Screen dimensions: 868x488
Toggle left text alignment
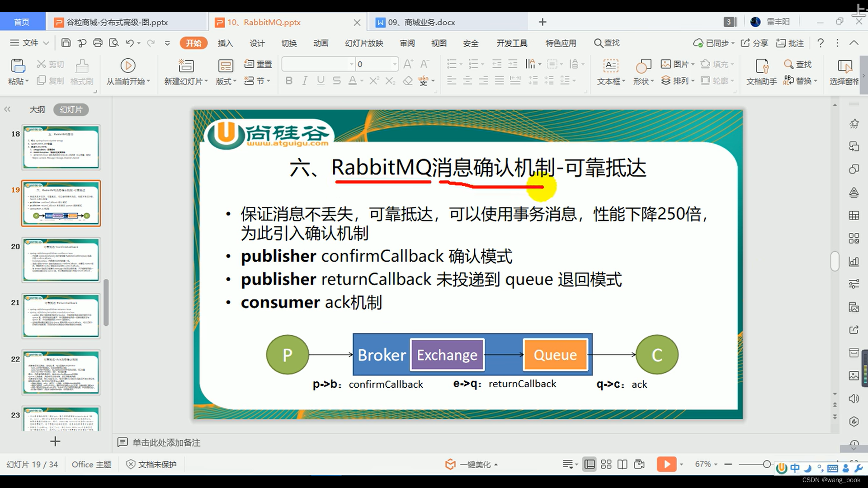tap(452, 81)
